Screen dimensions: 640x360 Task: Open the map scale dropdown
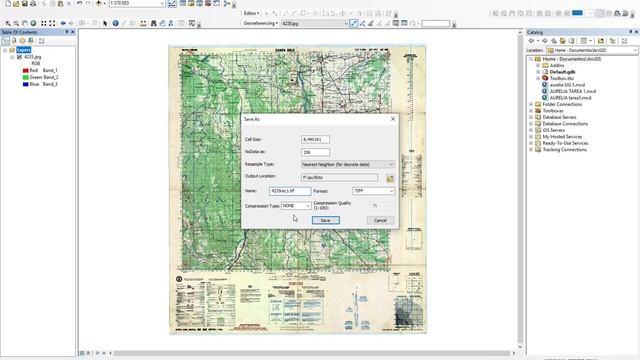point(162,4)
